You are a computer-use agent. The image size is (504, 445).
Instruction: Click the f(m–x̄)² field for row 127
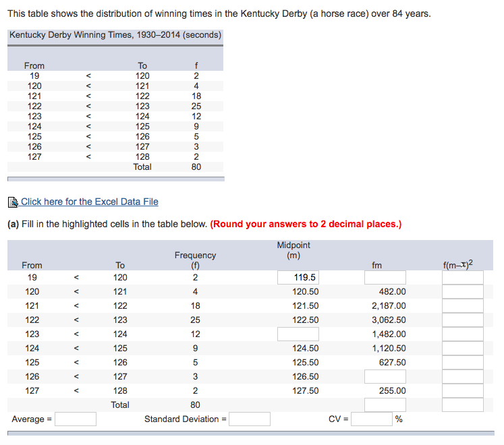(463, 390)
